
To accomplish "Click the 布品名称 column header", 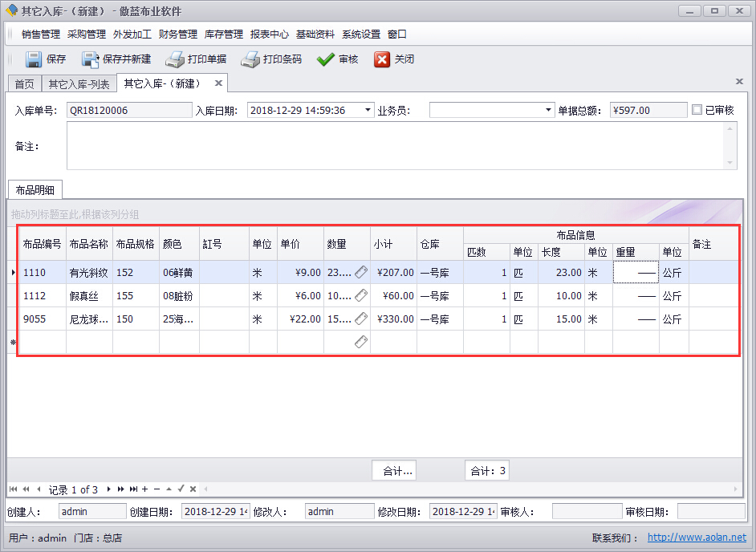I will pos(88,244).
